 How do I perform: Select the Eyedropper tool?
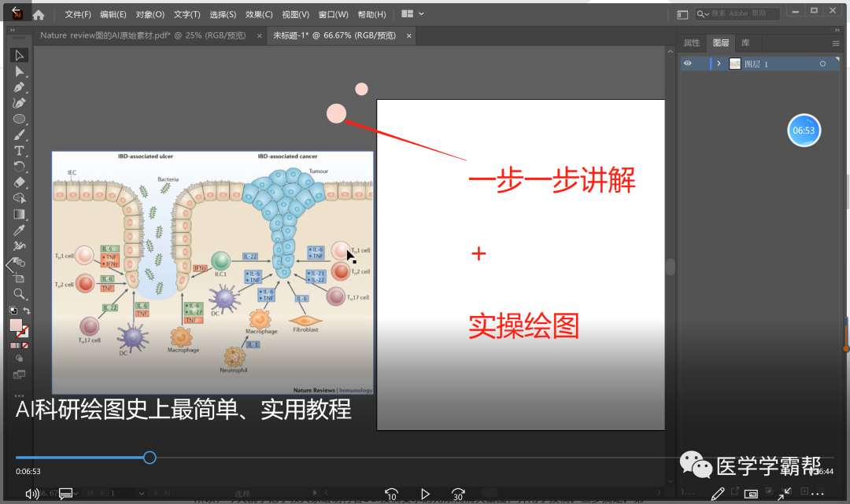click(x=19, y=230)
